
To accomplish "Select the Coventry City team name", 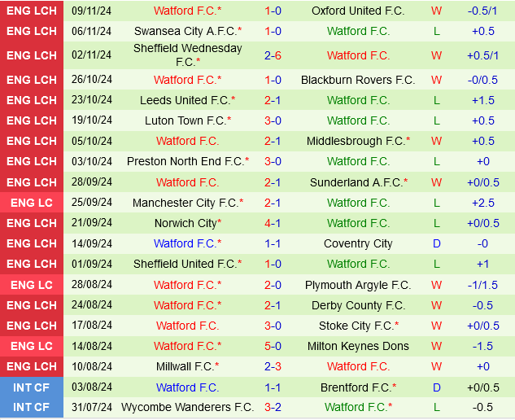I will (x=358, y=243).
